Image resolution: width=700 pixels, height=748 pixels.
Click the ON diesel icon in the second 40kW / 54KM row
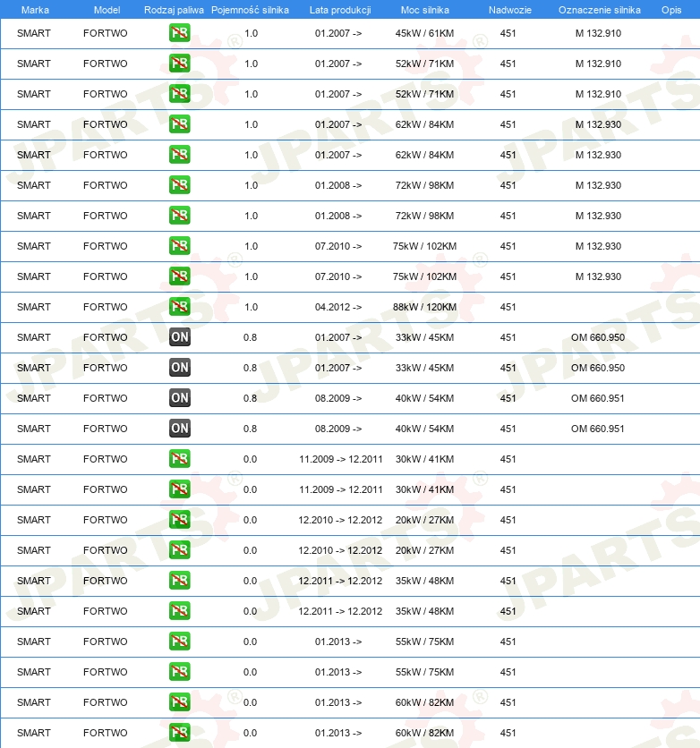[179, 429]
